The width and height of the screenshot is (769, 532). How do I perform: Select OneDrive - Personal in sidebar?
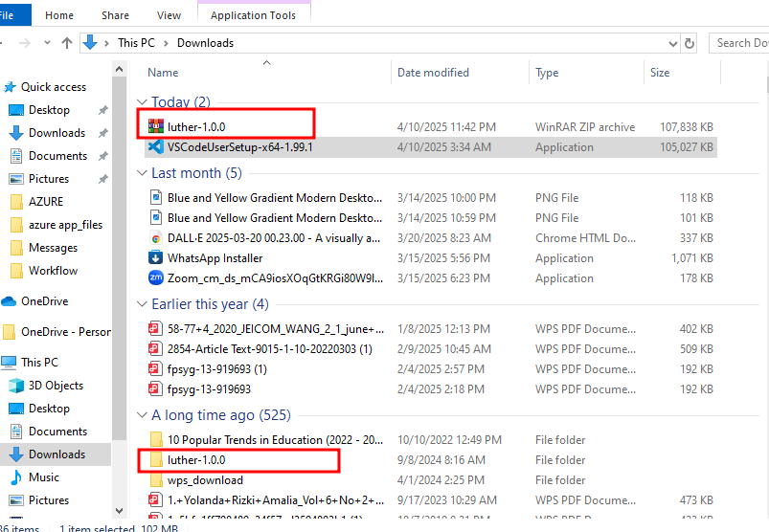click(66, 332)
